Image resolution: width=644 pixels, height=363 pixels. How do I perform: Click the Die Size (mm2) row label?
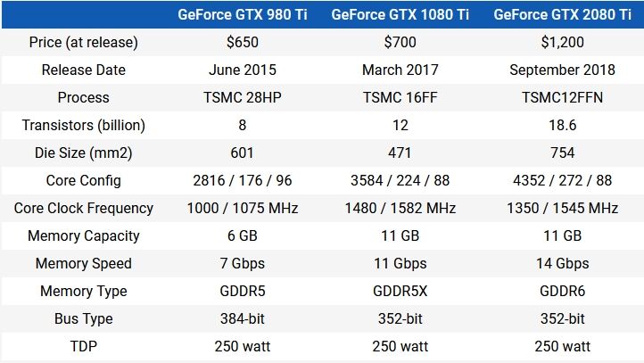point(83,153)
